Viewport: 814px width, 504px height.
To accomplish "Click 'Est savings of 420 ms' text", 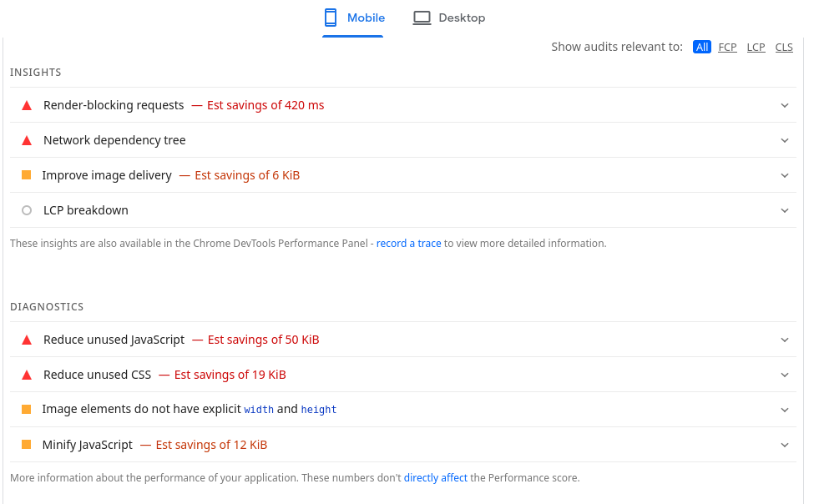I will (265, 105).
